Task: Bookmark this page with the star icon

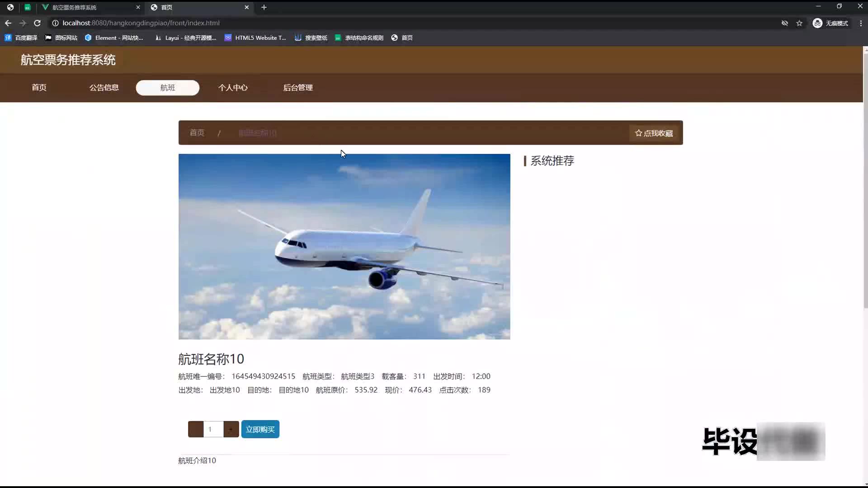Action: (799, 23)
